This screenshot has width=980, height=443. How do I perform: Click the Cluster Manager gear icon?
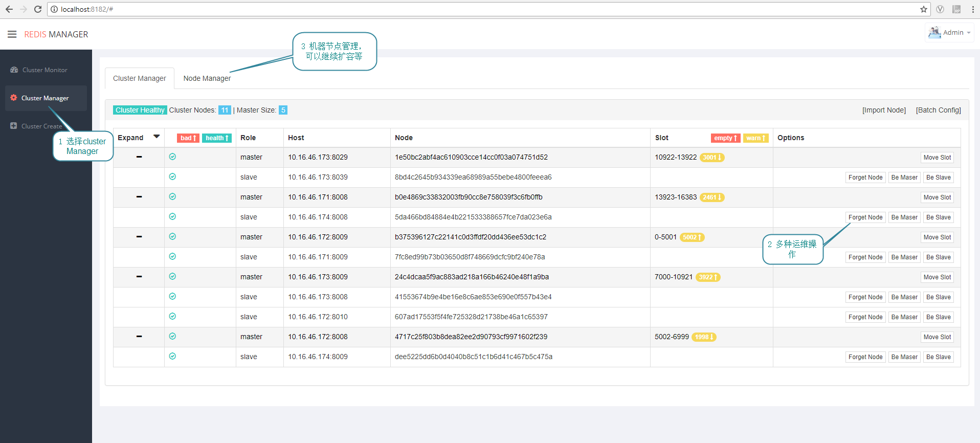14,98
